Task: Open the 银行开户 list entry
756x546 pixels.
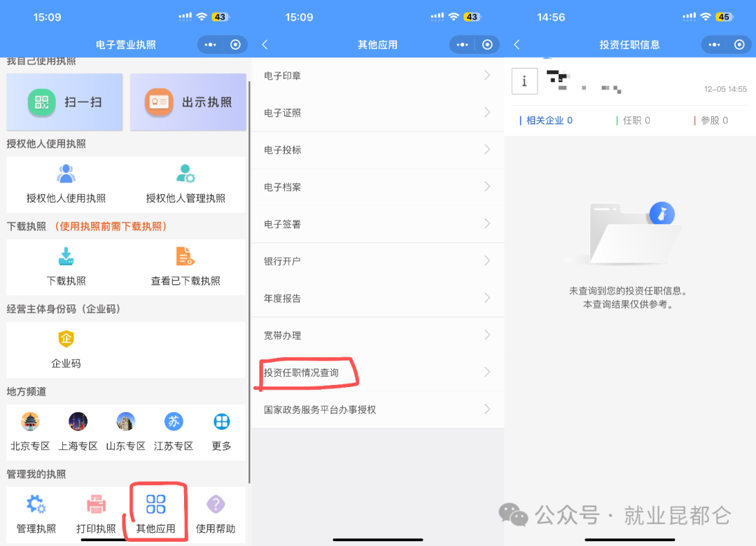Action: (x=378, y=261)
